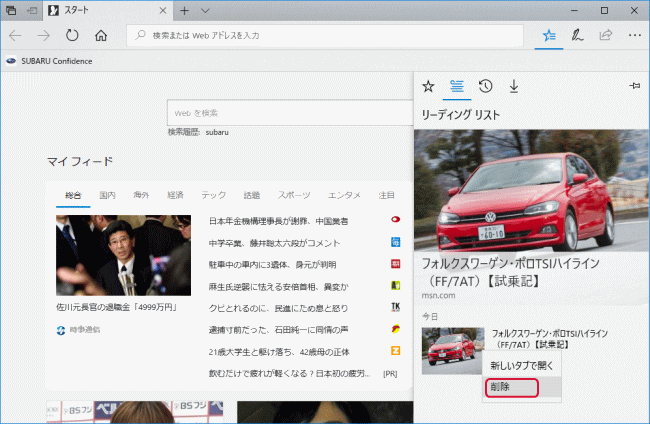
Task: Select subaru search history link
Action: coord(217,132)
